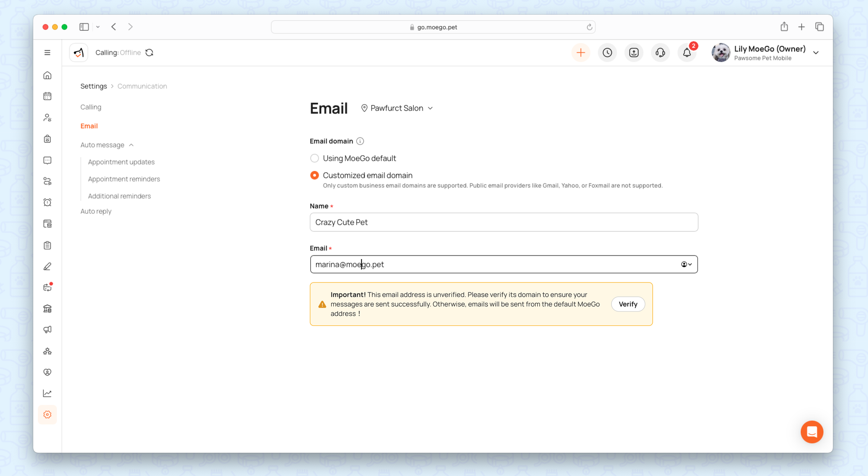Open the alarm clock reminders sidebar icon
This screenshot has height=476, width=868.
point(47,203)
